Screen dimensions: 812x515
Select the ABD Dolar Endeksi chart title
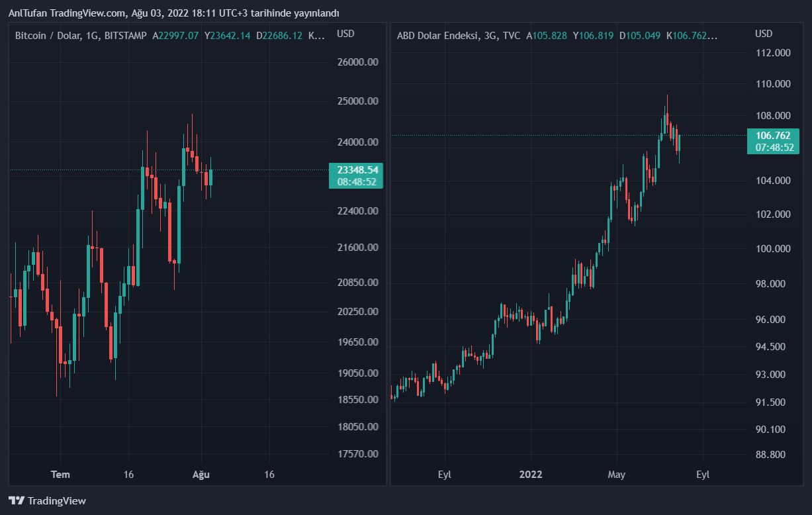coord(458,36)
